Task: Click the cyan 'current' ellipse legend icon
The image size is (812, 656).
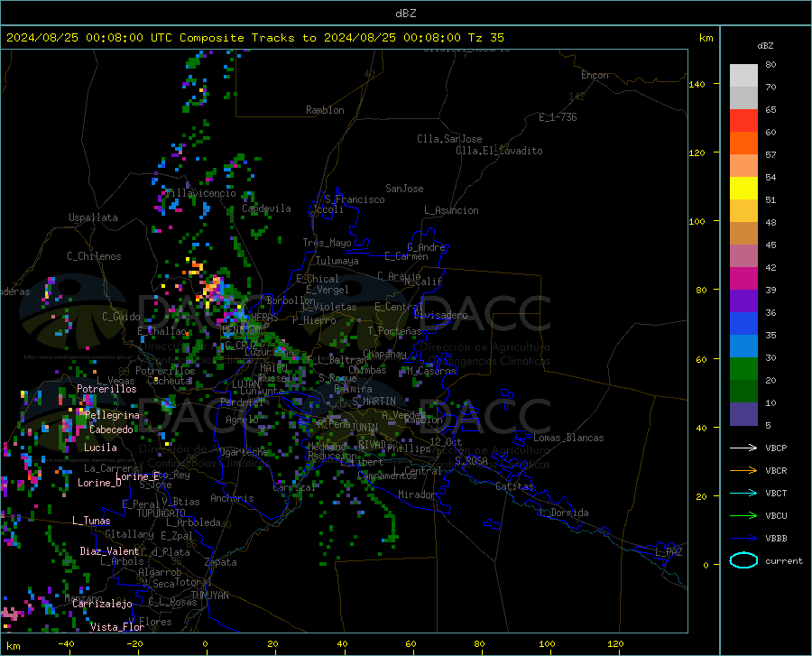Action: click(743, 560)
